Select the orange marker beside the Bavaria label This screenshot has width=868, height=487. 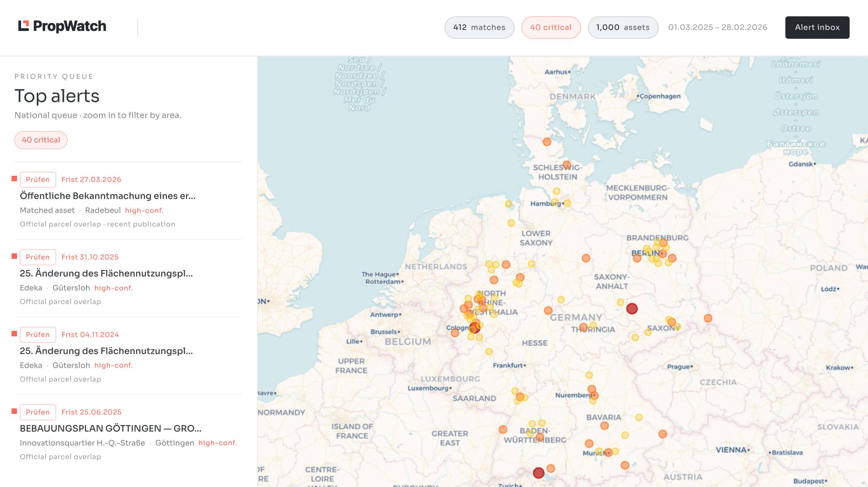604,425
